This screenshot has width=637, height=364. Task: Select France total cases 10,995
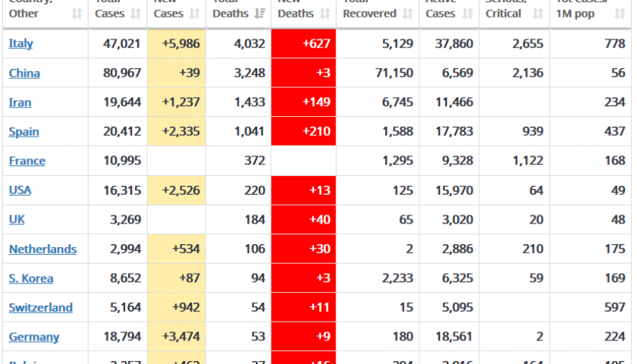(122, 161)
